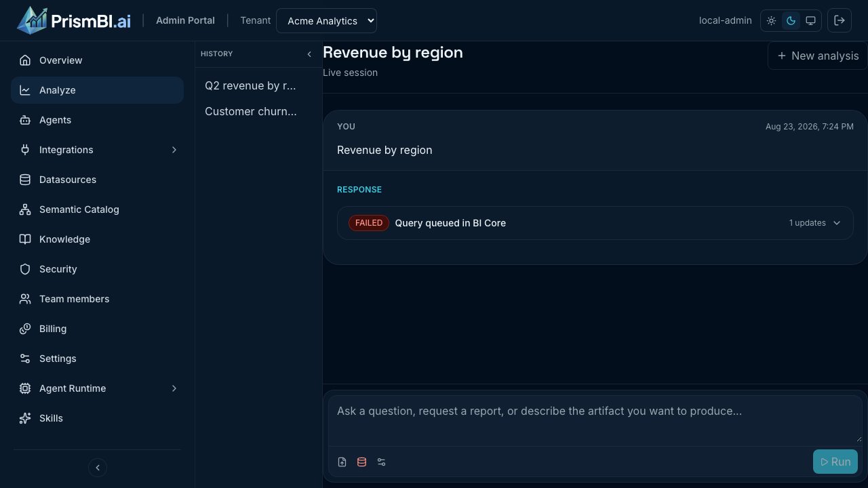Viewport: 868px width, 488px height.
Task: Click the Billing icon
Action: [x=25, y=329]
